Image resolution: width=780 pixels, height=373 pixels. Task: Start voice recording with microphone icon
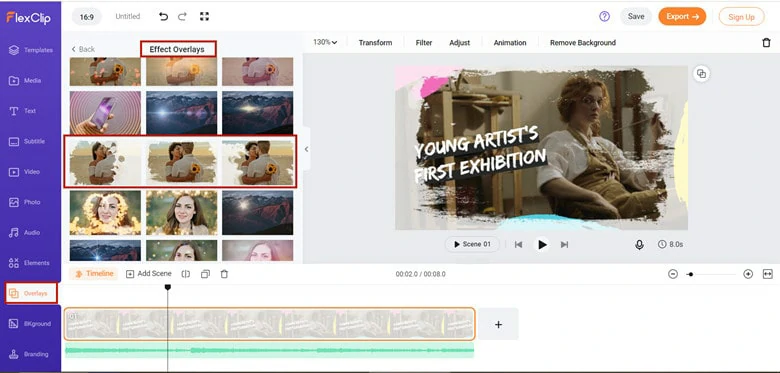click(639, 245)
